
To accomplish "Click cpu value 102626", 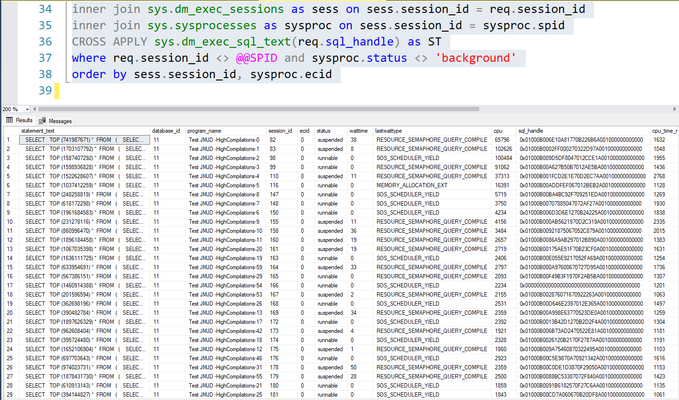I will (x=503, y=149).
